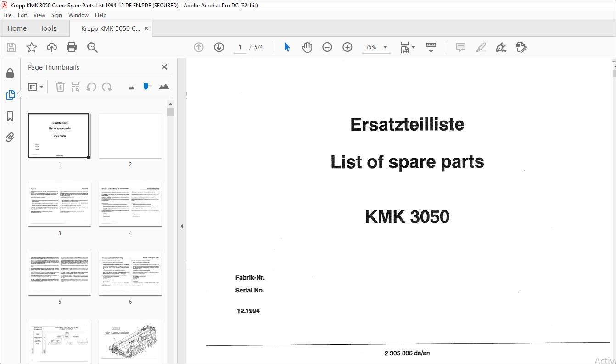Select page 1 thumbnail
This screenshot has width=616, height=364.
point(59,136)
